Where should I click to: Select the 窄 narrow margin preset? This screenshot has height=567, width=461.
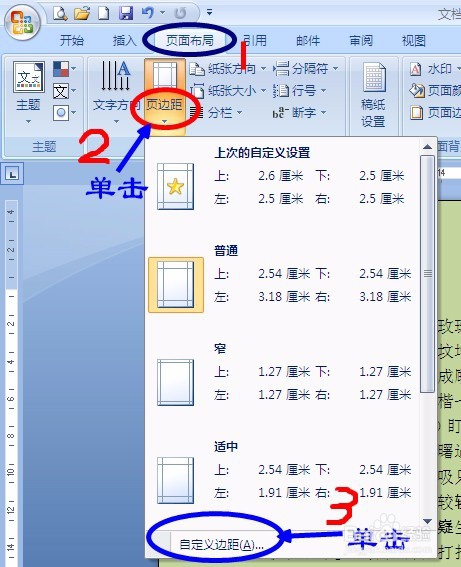click(x=282, y=383)
